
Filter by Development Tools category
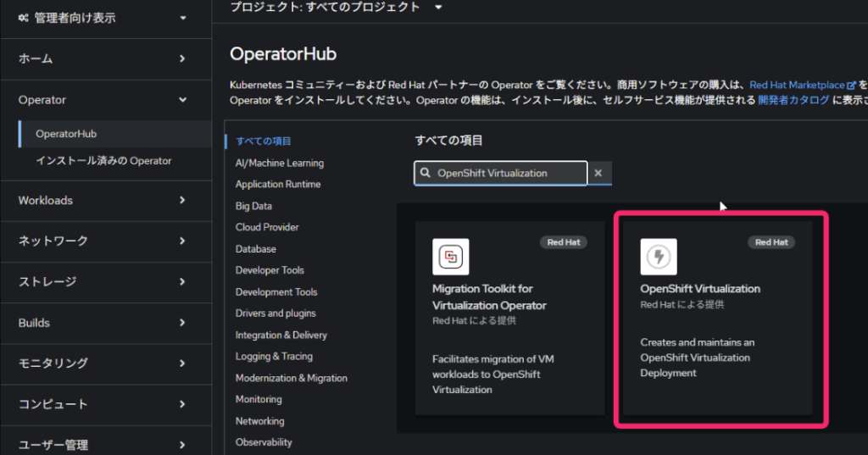(276, 292)
